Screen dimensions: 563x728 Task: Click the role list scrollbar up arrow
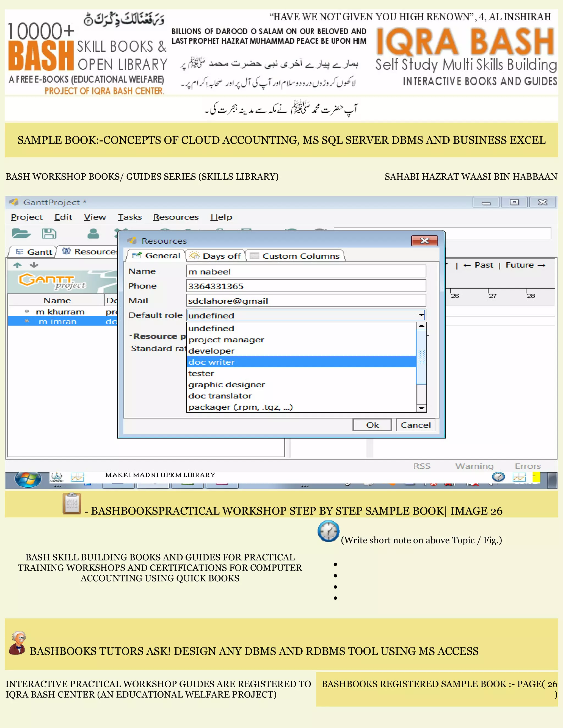[422, 326]
